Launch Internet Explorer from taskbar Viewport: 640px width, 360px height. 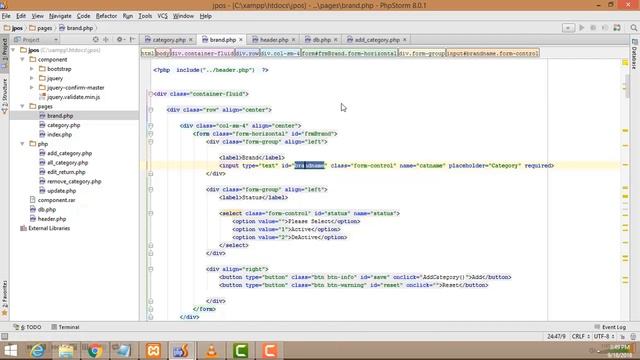tap(38, 351)
